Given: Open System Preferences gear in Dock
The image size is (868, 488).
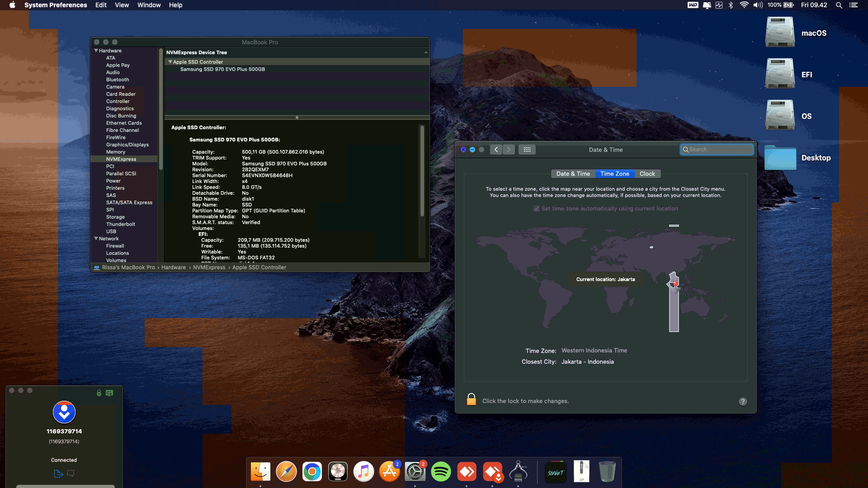Looking at the screenshot, I should [x=415, y=472].
